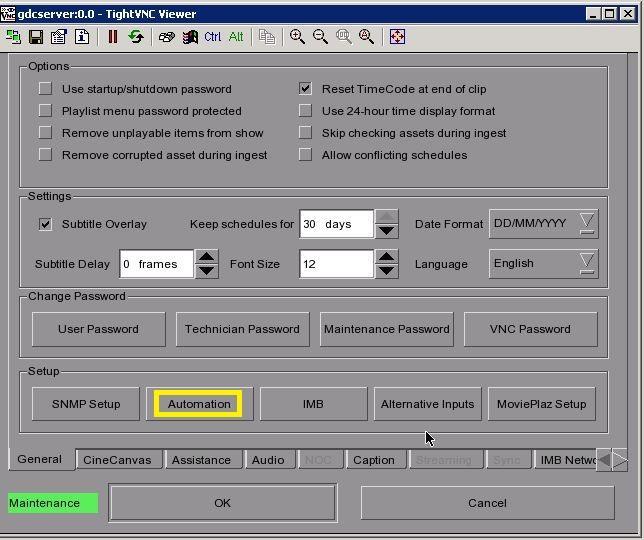
Task: Open the IMB Network tab
Action: point(566,460)
